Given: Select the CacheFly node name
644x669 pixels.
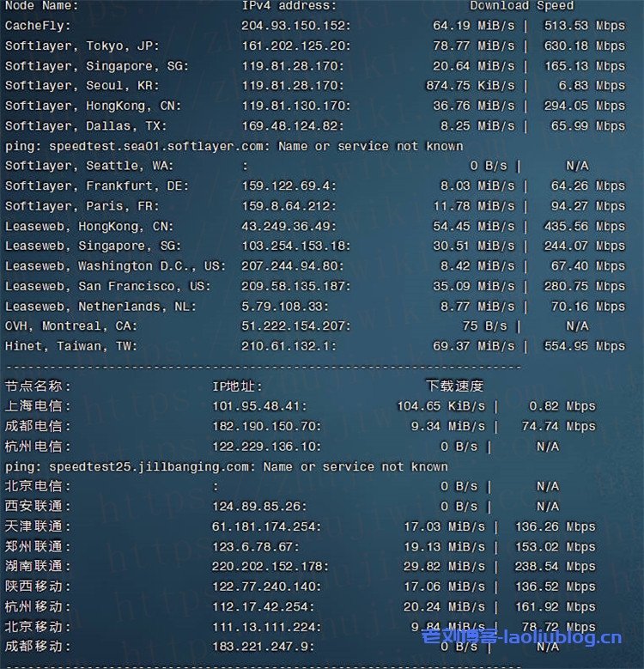Looking at the screenshot, I should [37, 26].
